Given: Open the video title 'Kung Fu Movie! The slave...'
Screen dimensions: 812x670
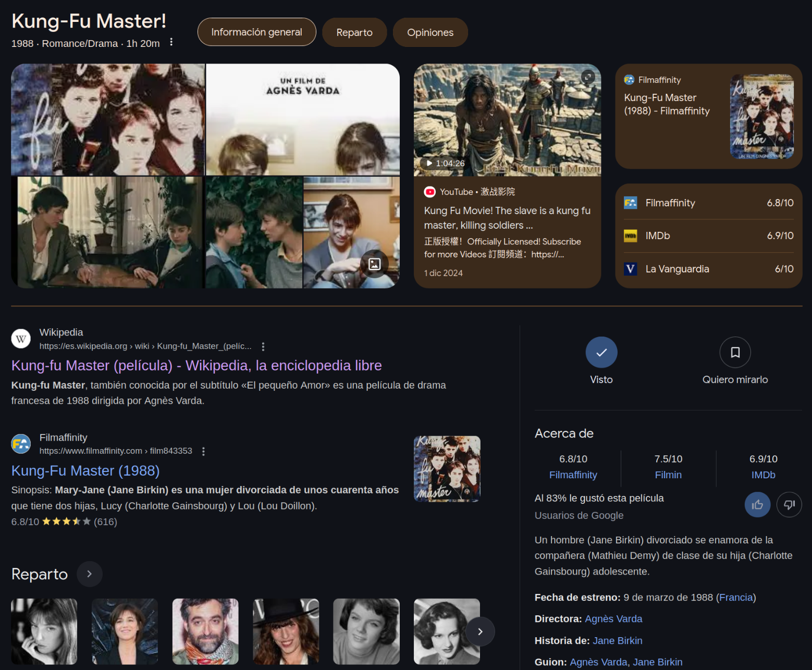Looking at the screenshot, I should tap(507, 218).
